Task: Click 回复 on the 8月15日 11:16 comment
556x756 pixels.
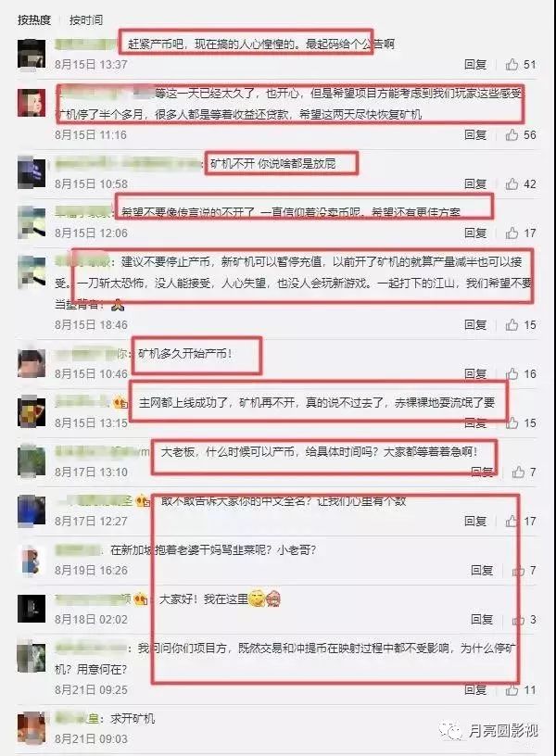Action: [x=475, y=134]
